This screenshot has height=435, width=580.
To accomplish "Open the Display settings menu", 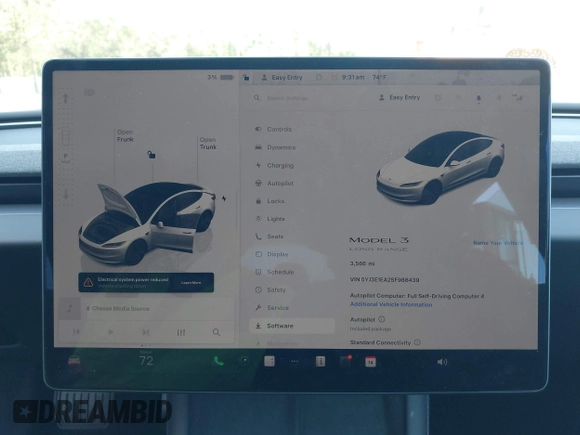I will coord(272,254).
